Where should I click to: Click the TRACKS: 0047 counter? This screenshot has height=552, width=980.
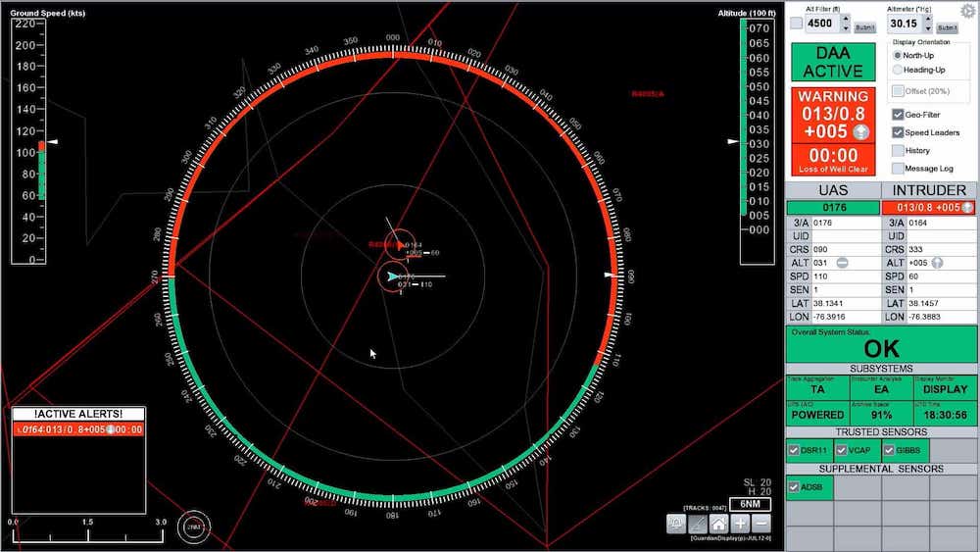705,508
